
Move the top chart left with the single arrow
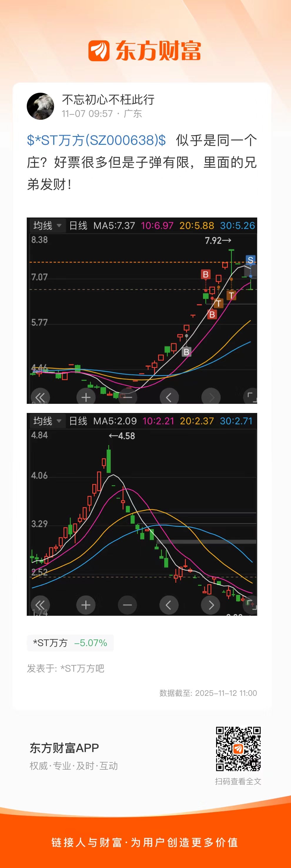click(x=169, y=397)
